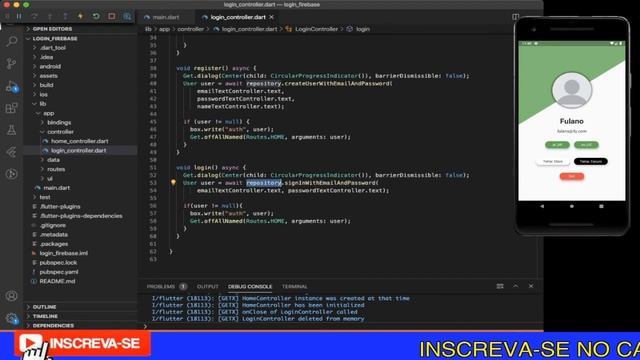Screen dimensions: 640x360
Task: Click the YouTube INSCREVA-SE subscribe button
Action: (82, 343)
